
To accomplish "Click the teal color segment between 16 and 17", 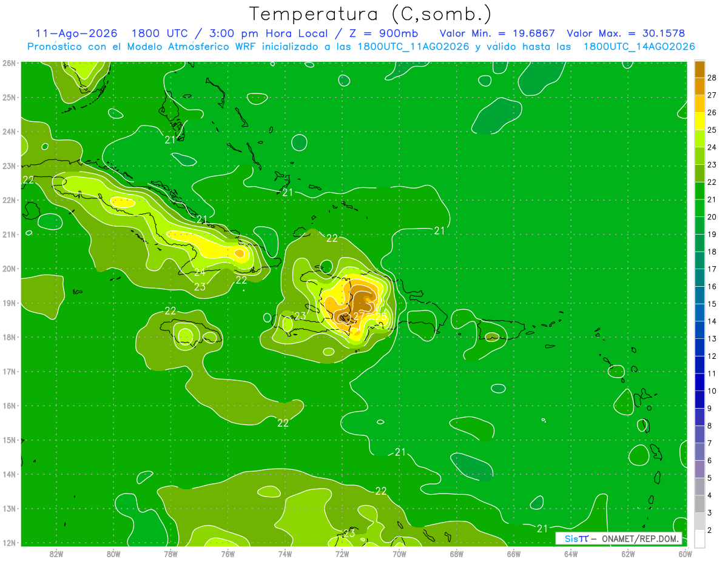I will (700, 278).
